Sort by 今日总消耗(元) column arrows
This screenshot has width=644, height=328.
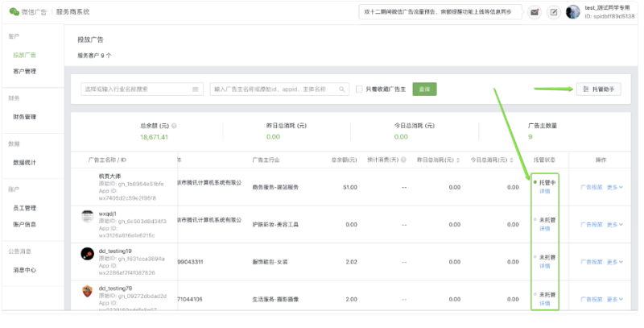pos(511,160)
